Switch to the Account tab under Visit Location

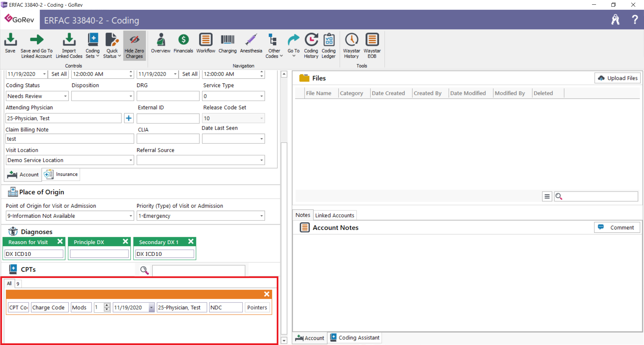coord(23,175)
